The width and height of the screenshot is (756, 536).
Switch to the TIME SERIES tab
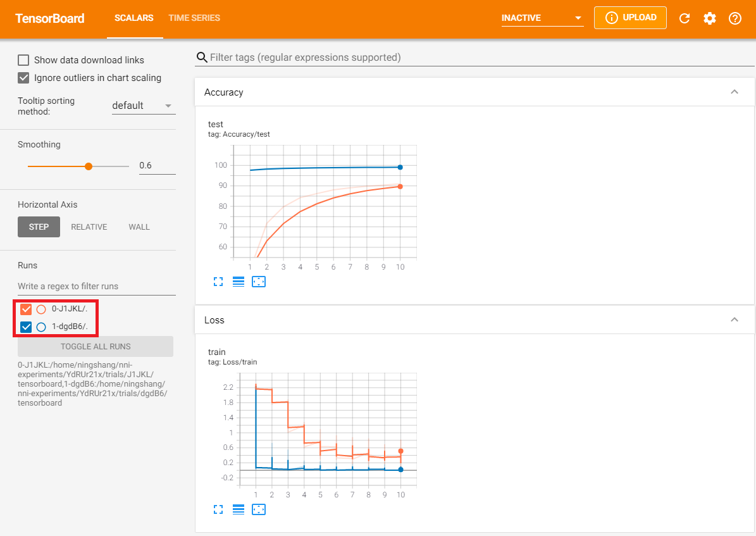pyautogui.click(x=194, y=18)
